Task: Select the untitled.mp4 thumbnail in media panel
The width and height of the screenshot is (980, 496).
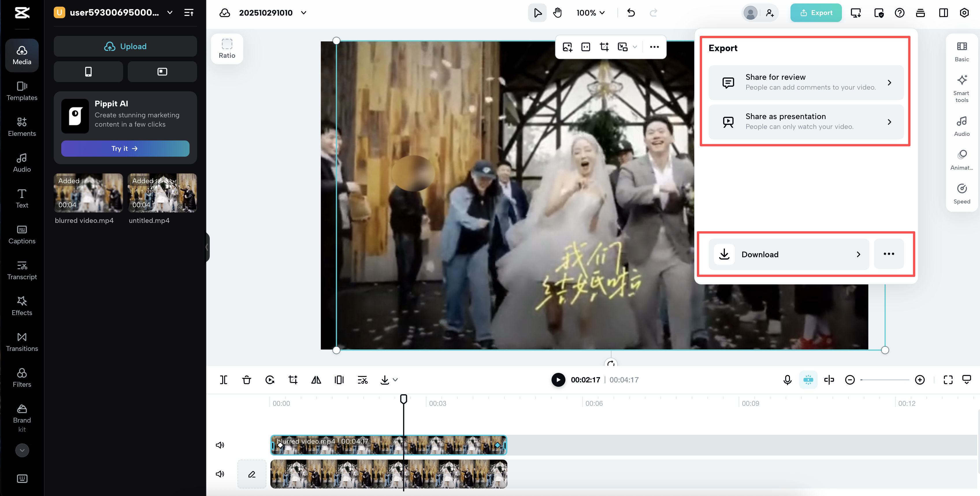Action: 162,193
